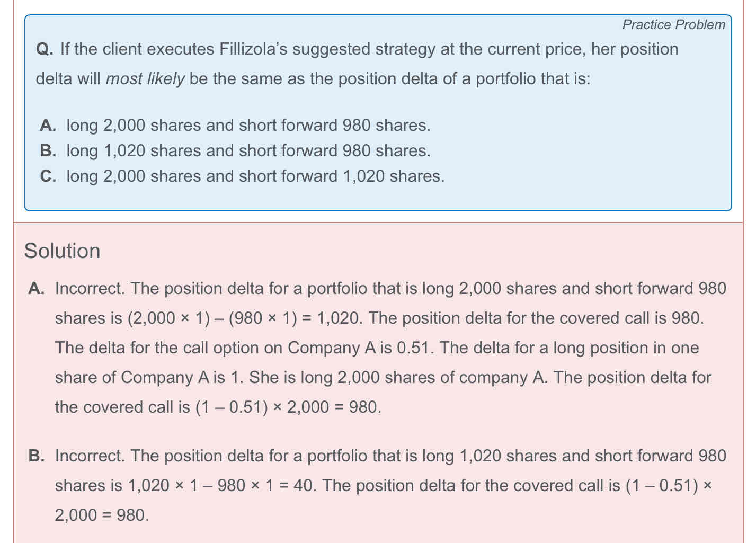Click empty space below option C in blue box
The height and width of the screenshot is (543, 756).
[x=378, y=198]
